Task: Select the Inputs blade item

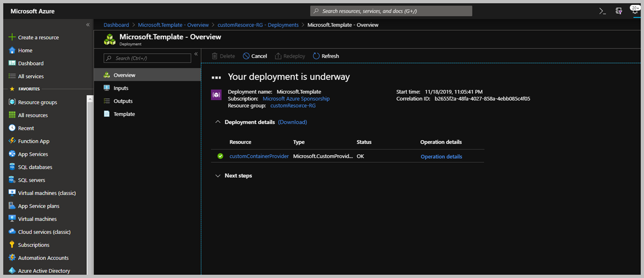Action: click(x=147, y=88)
